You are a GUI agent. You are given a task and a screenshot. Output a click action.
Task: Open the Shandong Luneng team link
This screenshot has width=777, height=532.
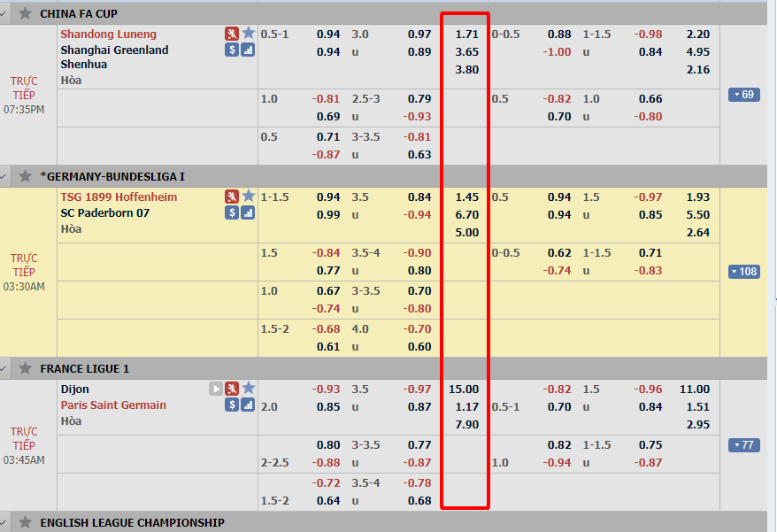(x=109, y=35)
